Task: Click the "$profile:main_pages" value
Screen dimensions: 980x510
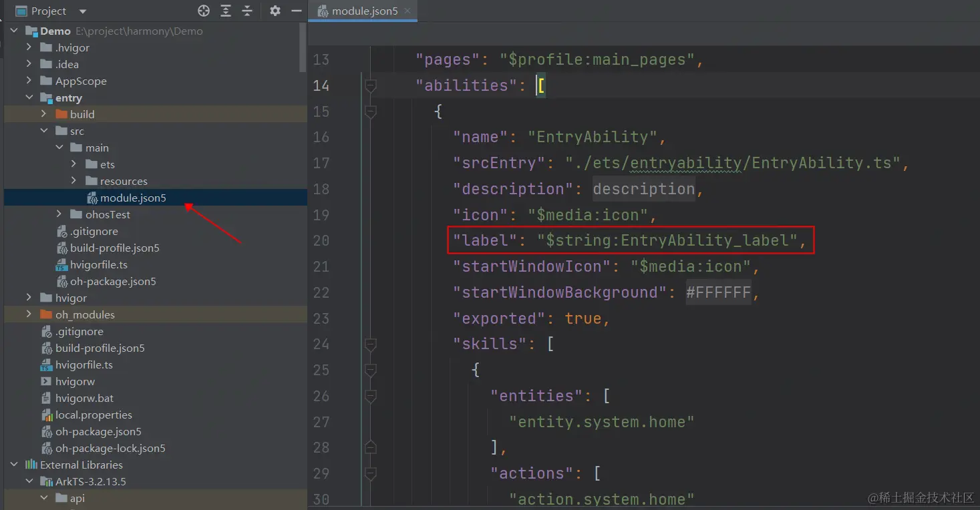Action: pos(598,59)
